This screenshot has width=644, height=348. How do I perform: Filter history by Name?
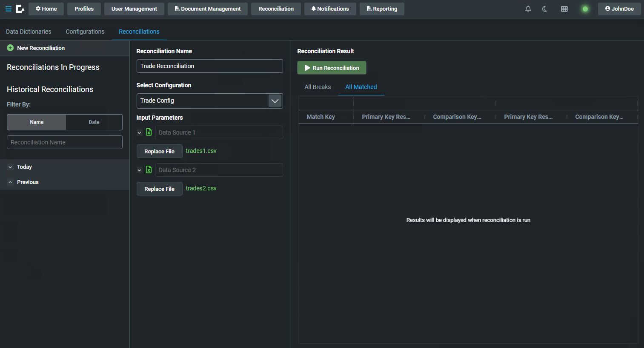pyautogui.click(x=37, y=122)
